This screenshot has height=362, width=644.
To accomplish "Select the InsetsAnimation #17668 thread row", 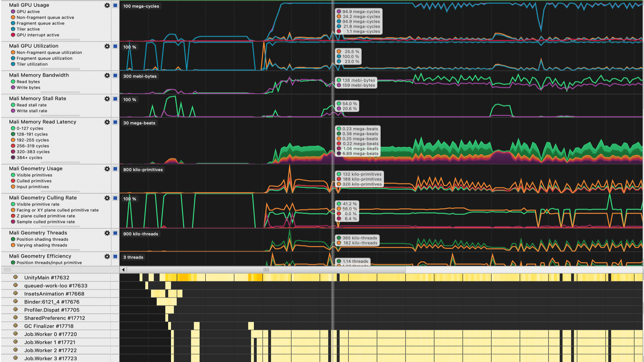I will point(54,294).
